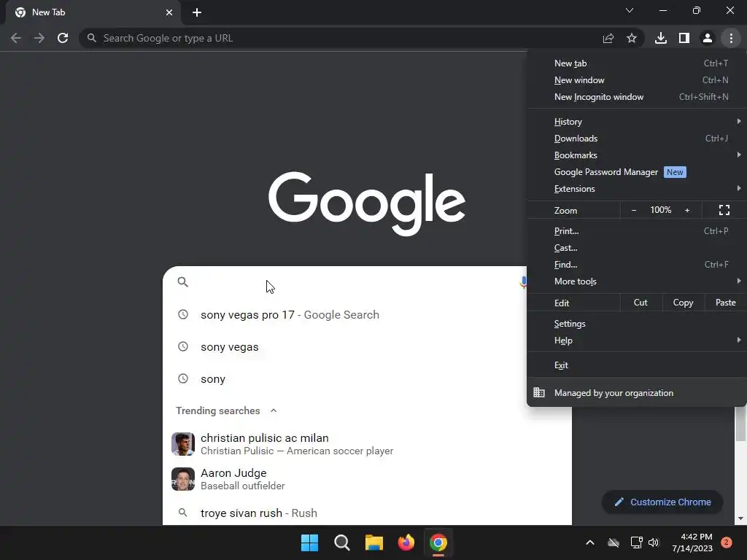Open the downloads tray icon in toolbar
Image resolution: width=747 pixels, height=560 pixels.
[x=660, y=38]
